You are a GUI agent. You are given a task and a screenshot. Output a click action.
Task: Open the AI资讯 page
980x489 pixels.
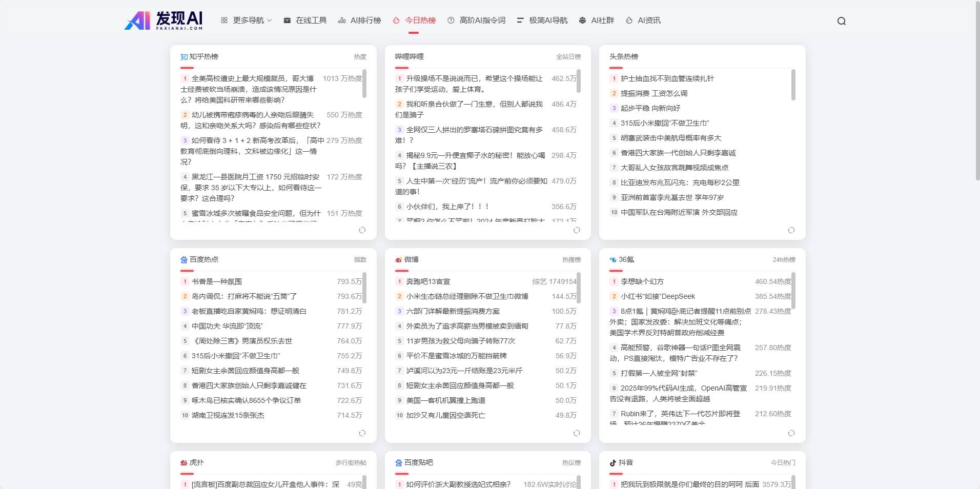pos(643,21)
